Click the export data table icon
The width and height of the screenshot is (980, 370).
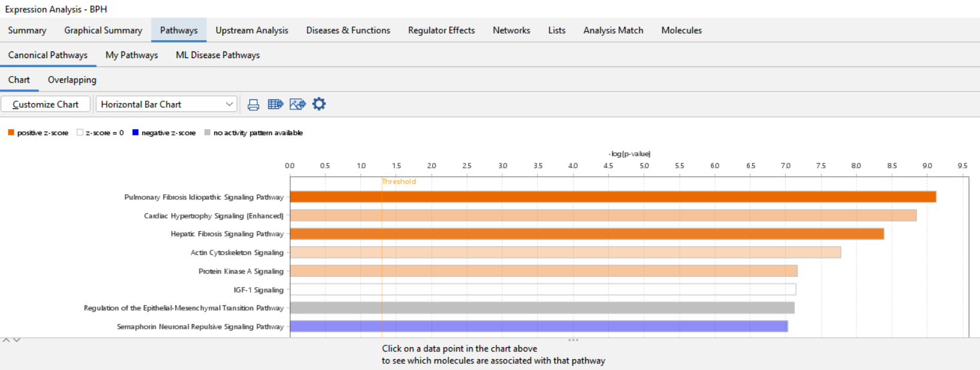275,104
